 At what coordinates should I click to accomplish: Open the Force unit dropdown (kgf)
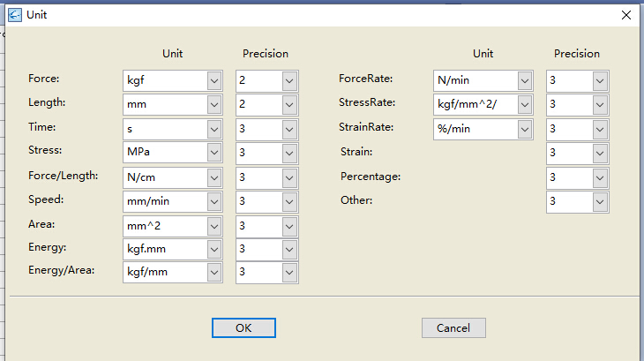173,80
